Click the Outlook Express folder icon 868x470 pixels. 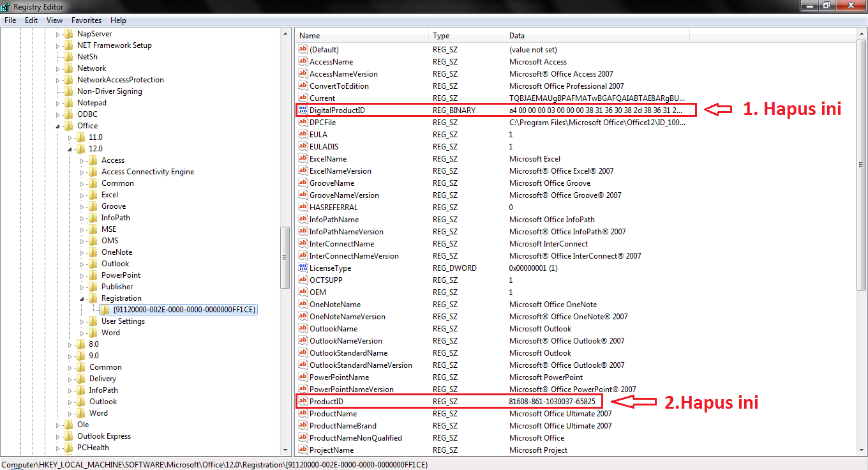(69, 436)
